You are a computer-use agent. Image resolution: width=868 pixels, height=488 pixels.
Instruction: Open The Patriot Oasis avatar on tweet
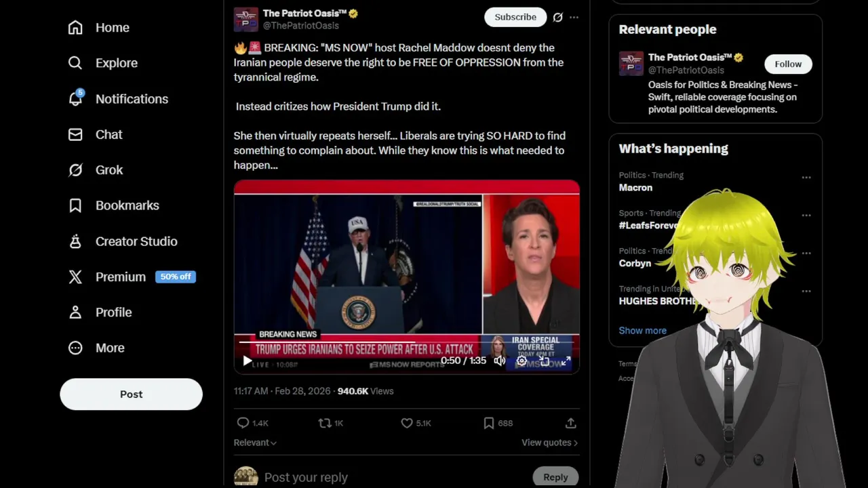point(246,20)
